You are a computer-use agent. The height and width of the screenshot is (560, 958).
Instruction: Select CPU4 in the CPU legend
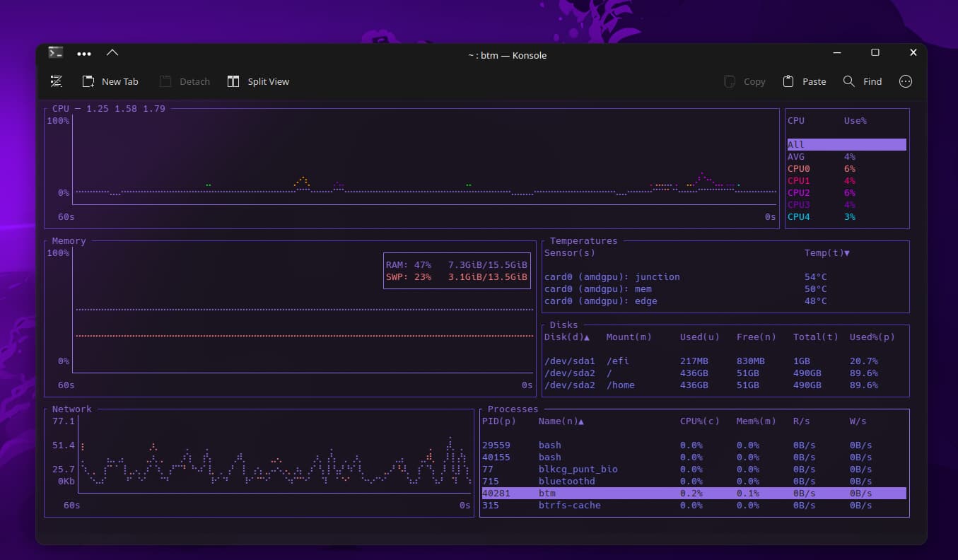pyautogui.click(x=847, y=217)
